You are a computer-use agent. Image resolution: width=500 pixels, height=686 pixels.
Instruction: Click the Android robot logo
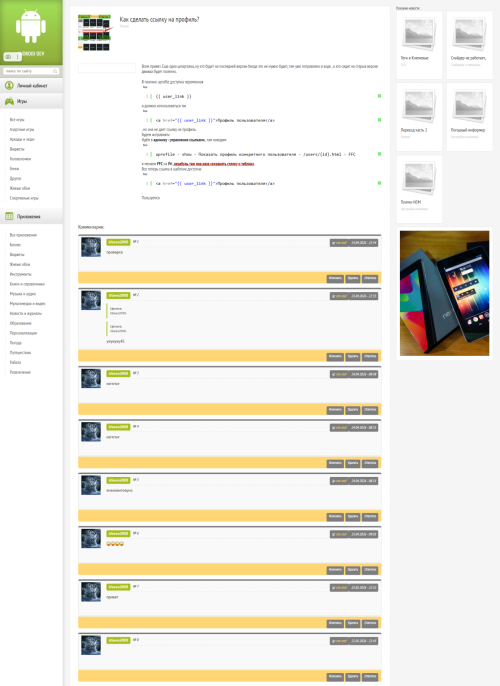click(31, 27)
